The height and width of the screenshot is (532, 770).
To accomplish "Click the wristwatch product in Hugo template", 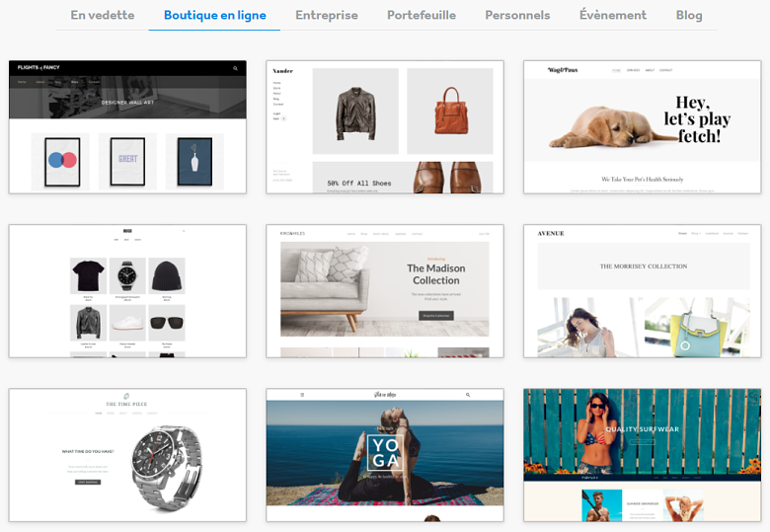I will tap(127, 275).
